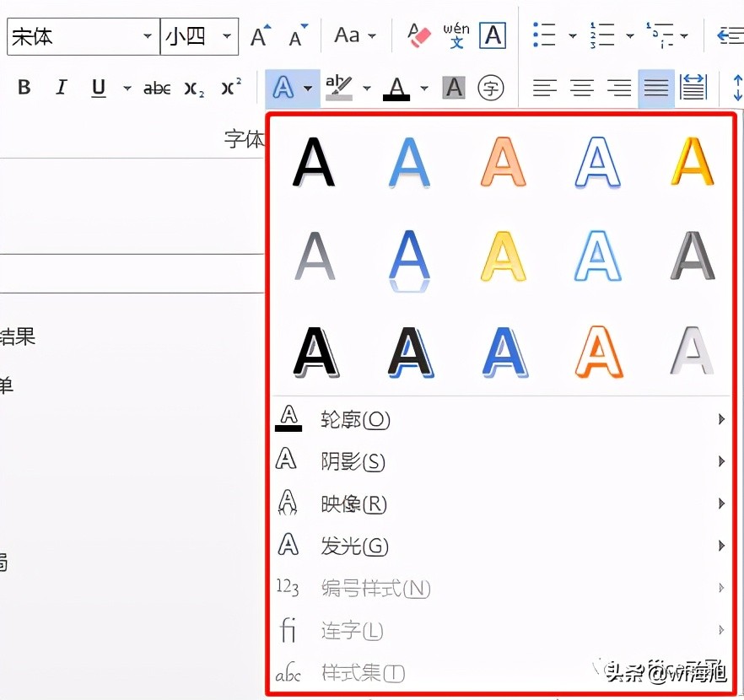Click the Grow Font button
The height and width of the screenshot is (700, 744).
(257, 35)
